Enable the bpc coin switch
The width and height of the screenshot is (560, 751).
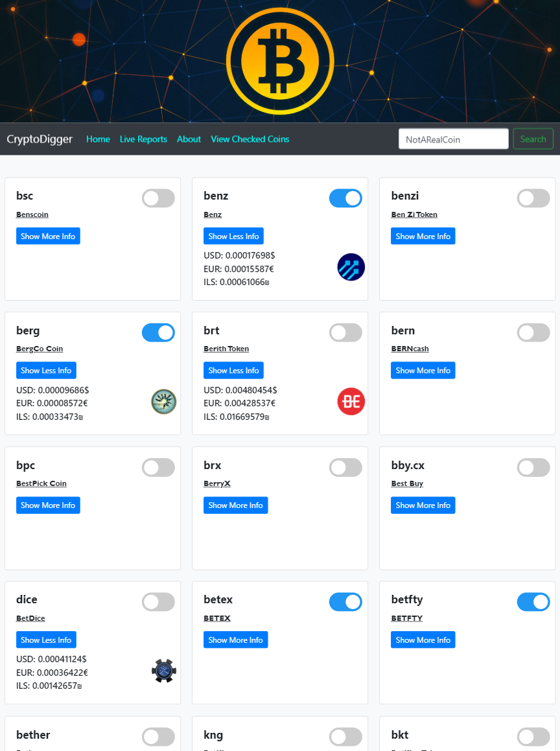159,467
